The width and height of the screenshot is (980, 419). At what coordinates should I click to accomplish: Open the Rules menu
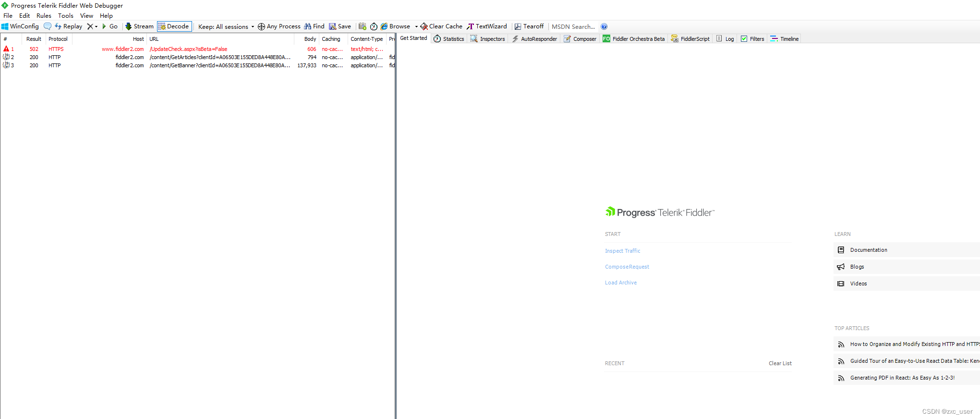pyautogui.click(x=44, y=16)
